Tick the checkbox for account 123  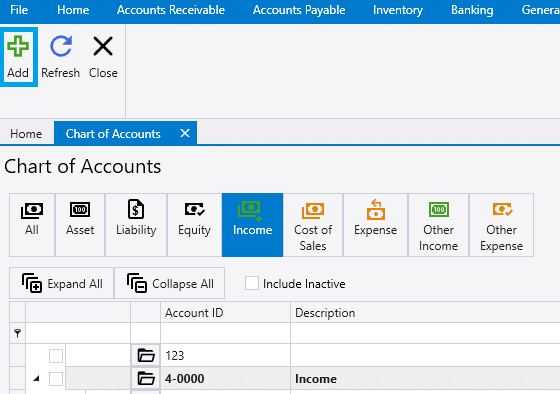(56, 355)
